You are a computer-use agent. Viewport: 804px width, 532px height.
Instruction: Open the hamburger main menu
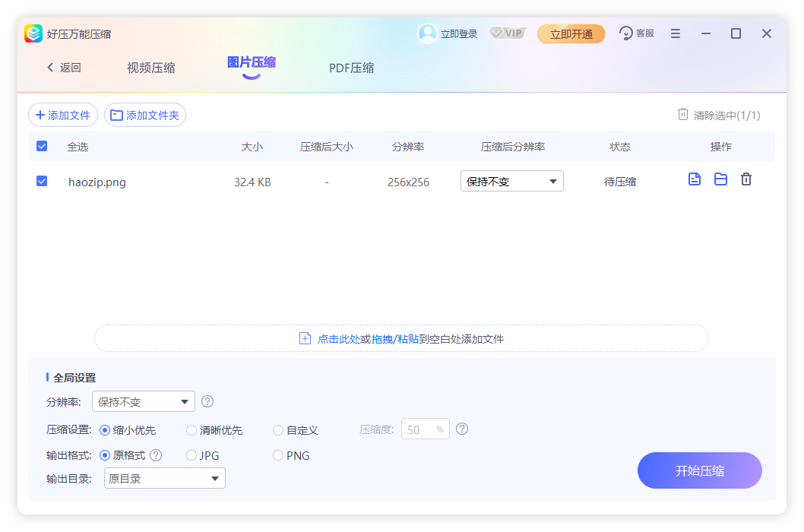click(x=676, y=33)
